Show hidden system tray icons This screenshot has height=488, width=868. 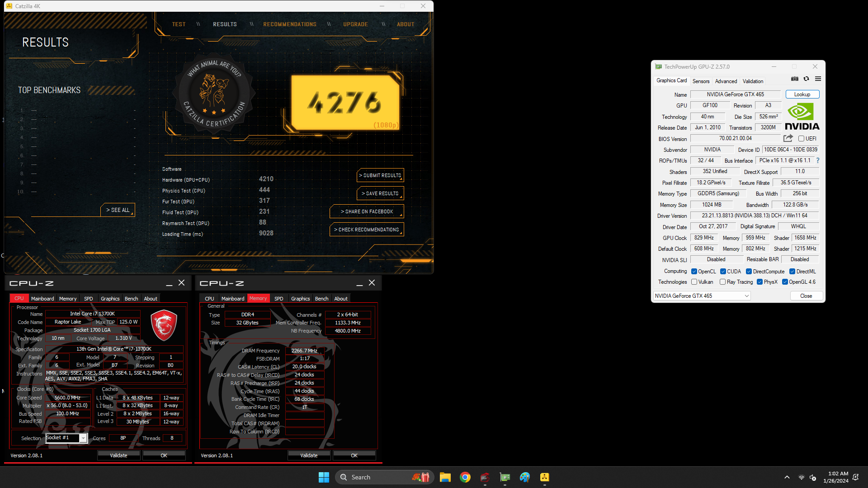(787, 477)
